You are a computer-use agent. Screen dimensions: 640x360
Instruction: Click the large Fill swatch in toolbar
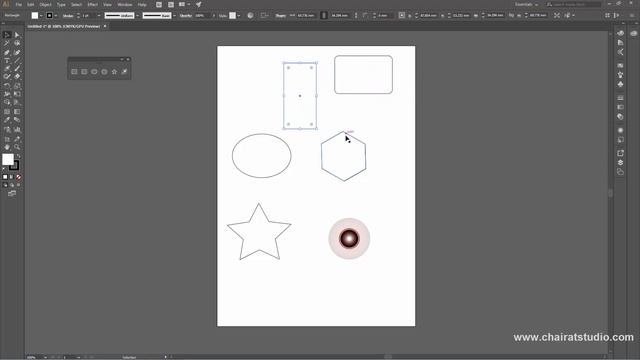pos(8,159)
